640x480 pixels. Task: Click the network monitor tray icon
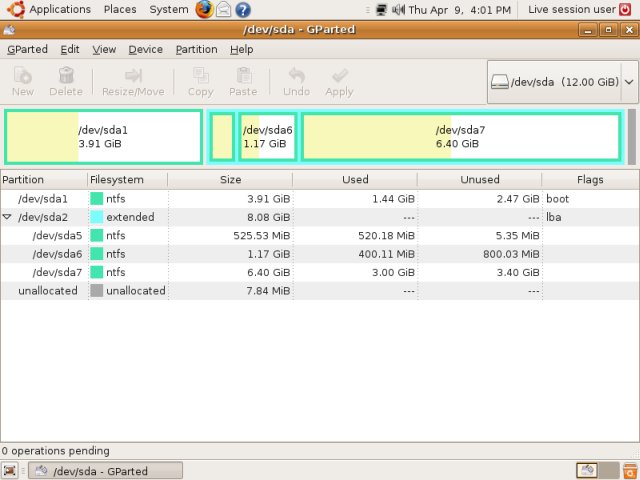[381, 9]
